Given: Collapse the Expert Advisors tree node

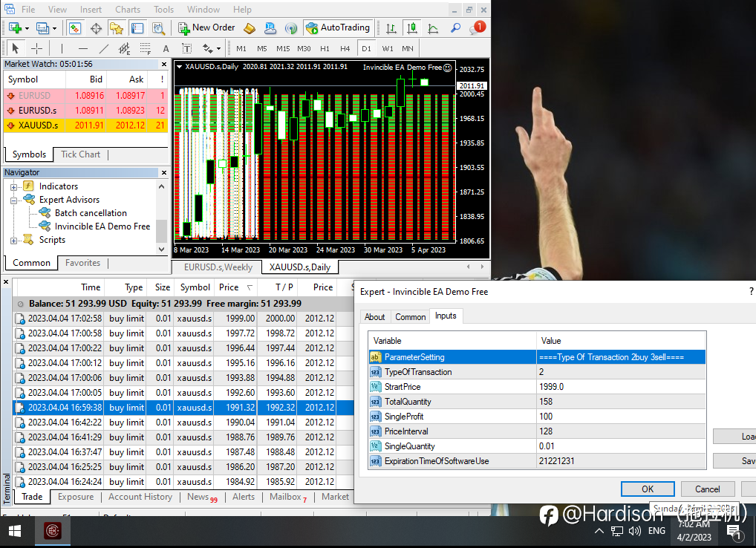Looking at the screenshot, I should click(x=13, y=200).
